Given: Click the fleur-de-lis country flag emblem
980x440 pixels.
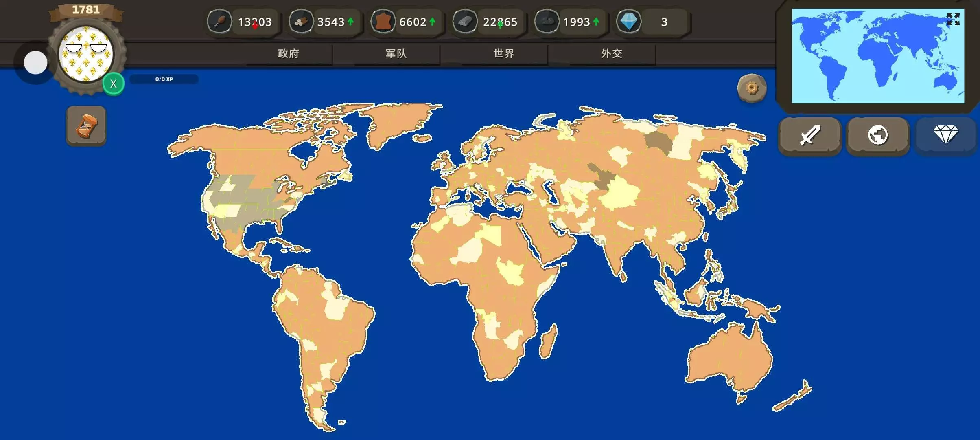Looking at the screenshot, I should coord(86,54).
